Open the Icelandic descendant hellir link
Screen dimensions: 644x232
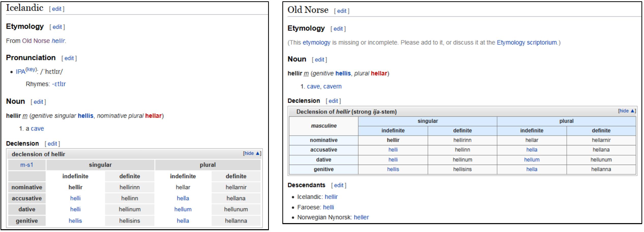[x=331, y=197]
